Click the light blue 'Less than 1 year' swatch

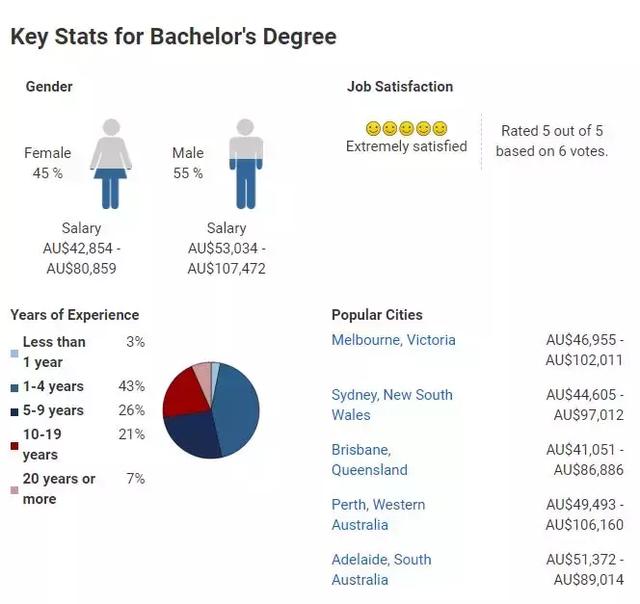coord(14,353)
